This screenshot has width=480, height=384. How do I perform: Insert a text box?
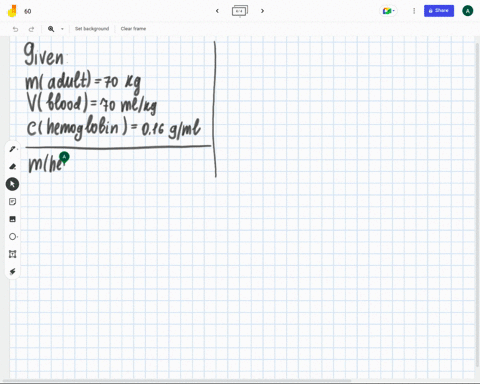tap(12, 254)
